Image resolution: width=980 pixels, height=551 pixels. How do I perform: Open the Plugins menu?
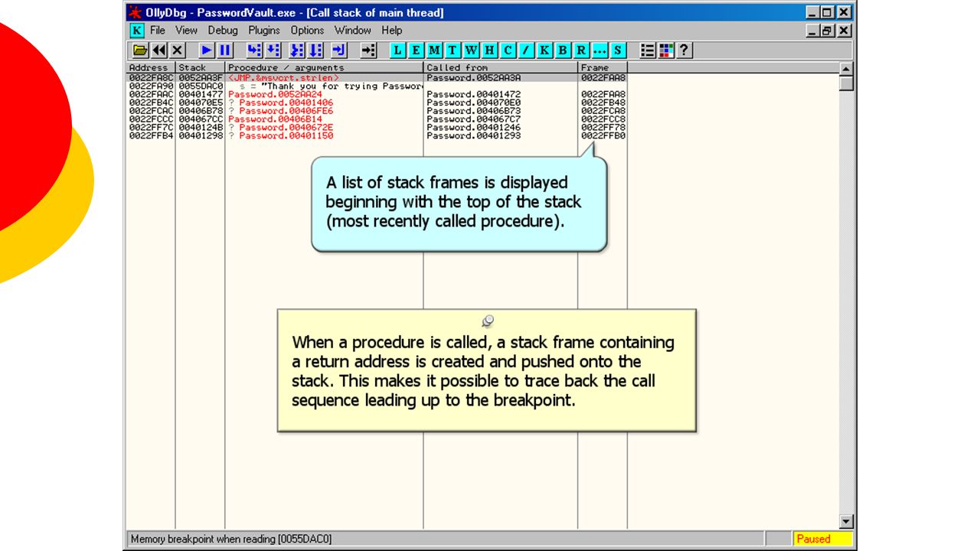(264, 31)
